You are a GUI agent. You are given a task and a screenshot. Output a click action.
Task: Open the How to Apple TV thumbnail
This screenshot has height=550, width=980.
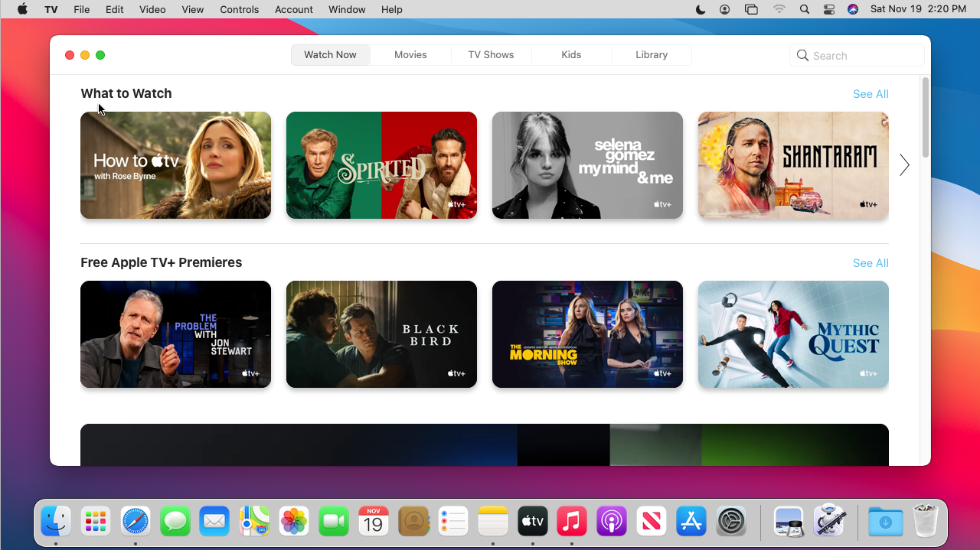[x=175, y=165]
